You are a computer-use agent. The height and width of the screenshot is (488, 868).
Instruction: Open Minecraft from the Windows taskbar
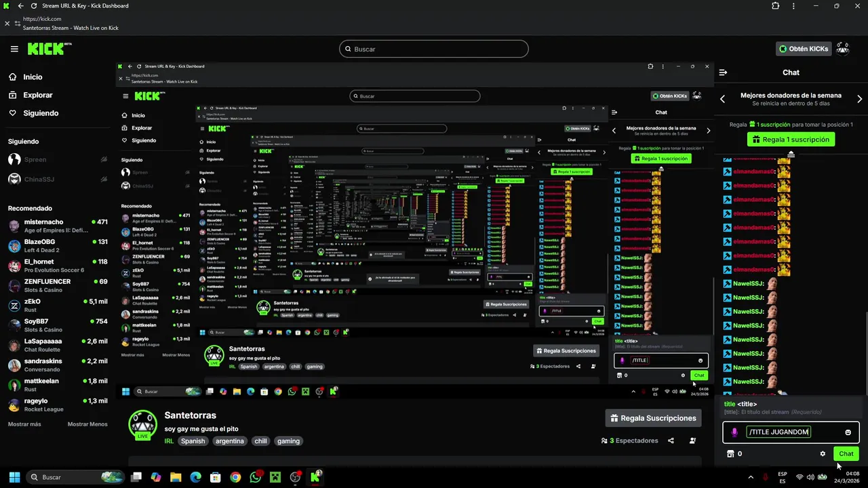275,477
